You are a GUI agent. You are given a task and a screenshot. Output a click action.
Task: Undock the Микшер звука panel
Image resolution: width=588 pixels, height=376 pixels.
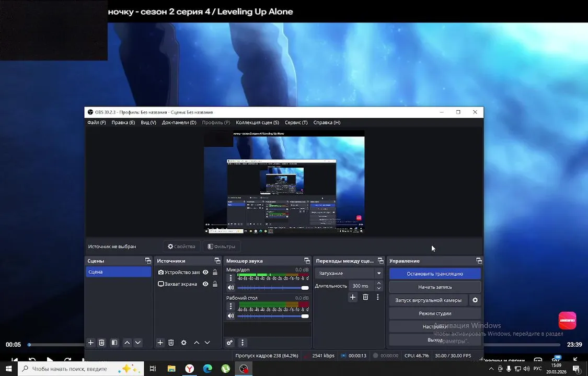tap(307, 261)
